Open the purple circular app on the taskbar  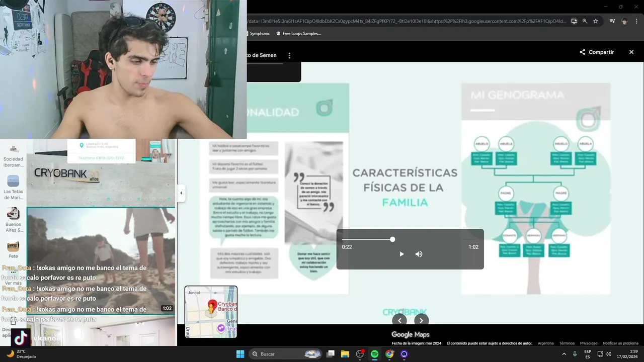coord(404,354)
